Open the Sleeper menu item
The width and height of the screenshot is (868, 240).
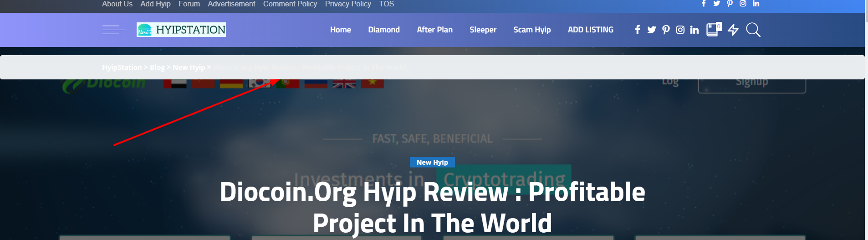[x=483, y=30]
